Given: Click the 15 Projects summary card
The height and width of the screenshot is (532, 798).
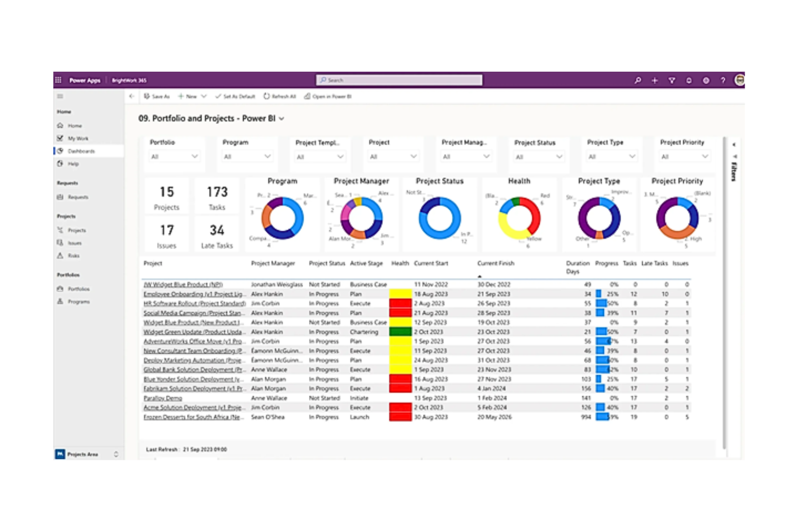Looking at the screenshot, I should click(167, 198).
